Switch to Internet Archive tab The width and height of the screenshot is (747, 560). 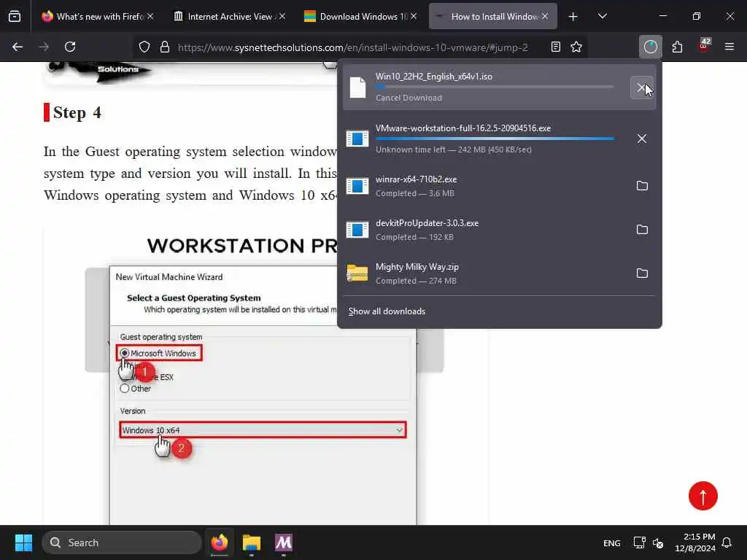pyautogui.click(x=228, y=17)
